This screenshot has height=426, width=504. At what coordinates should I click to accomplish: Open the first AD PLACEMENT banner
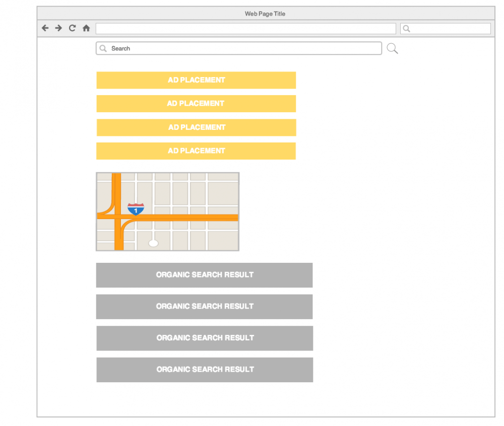(x=196, y=80)
